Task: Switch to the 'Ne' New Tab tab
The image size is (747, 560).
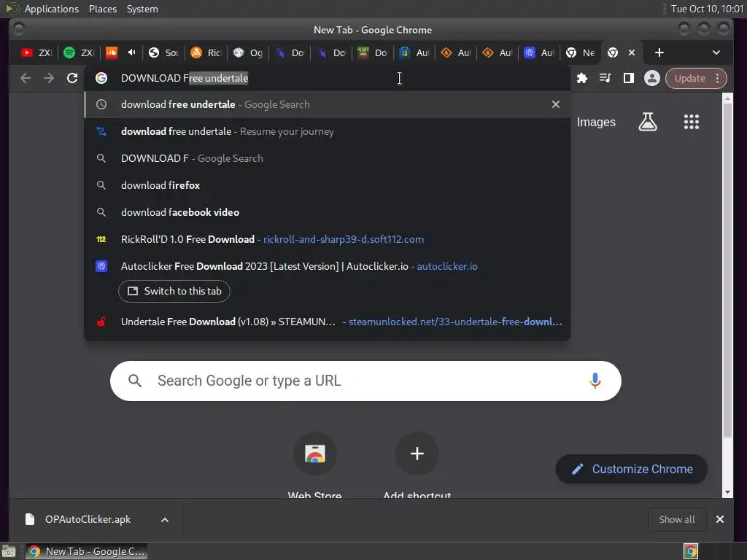Action: click(x=580, y=52)
